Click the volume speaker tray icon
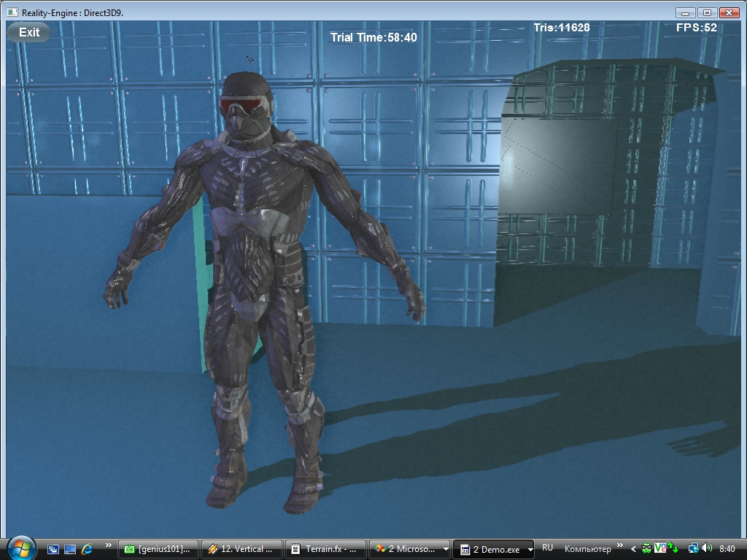This screenshot has height=560, width=747. click(x=706, y=548)
